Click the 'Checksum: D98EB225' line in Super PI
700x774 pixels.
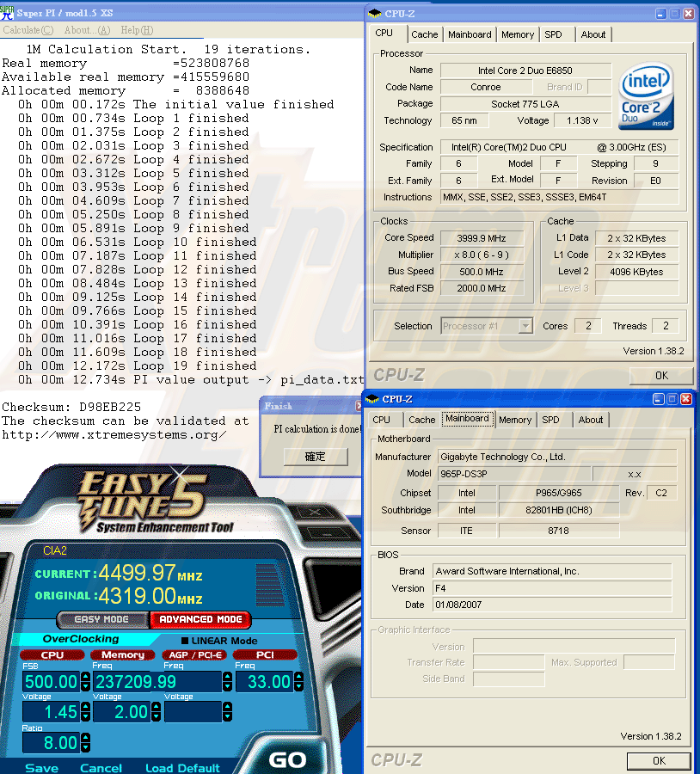pos(71,408)
